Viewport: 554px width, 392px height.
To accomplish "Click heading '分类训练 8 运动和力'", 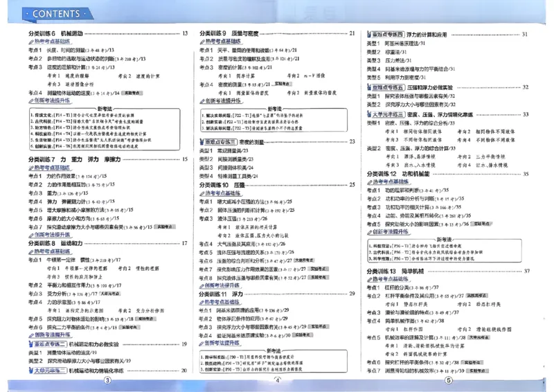I will [x=55, y=243].
